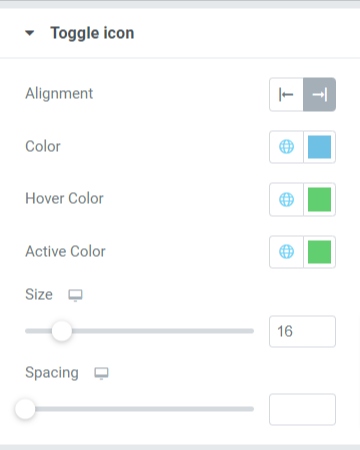
Task: Click the Hover Color label
Action: point(64,198)
